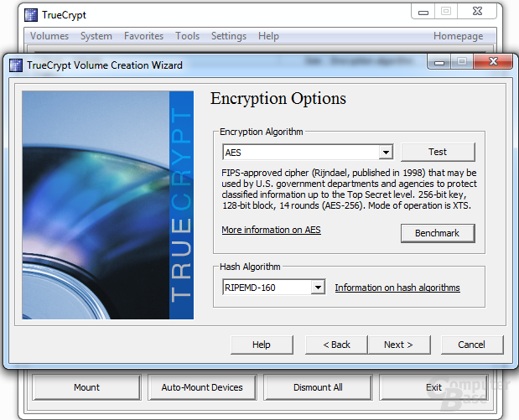The width and height of the screenshot is (519, 420).
Task: Expand the Hash Algorithm RIPEMD-160 dropdown
Action: tap(274, 288)
